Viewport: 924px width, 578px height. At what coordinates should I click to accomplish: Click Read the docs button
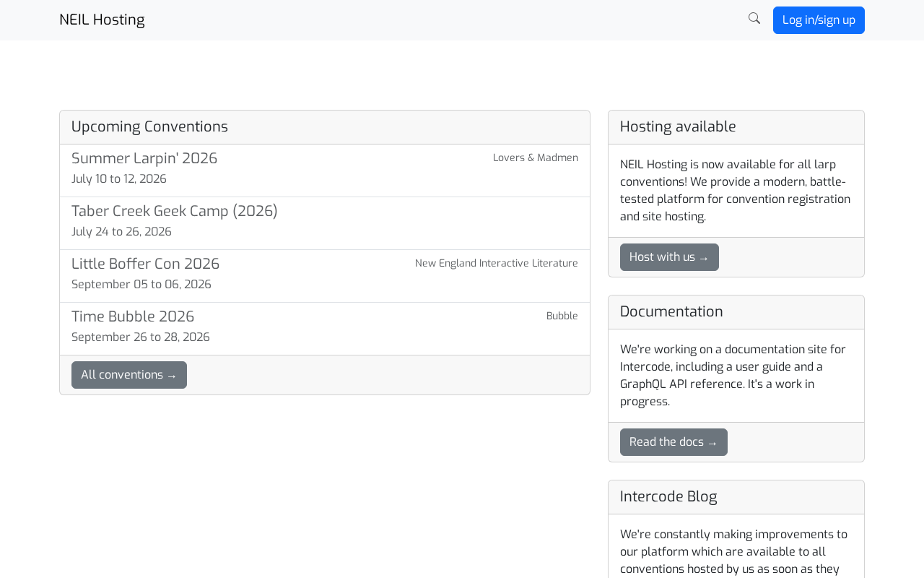coord(674,442)
